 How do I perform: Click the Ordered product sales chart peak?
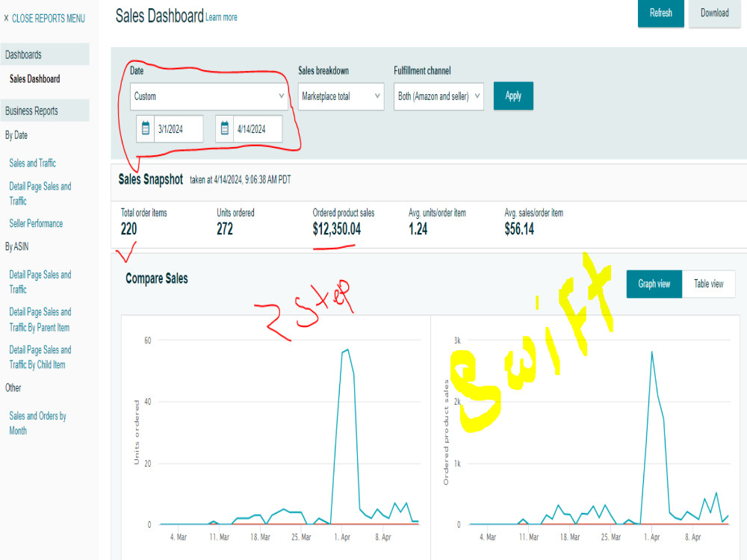point(651,352)
